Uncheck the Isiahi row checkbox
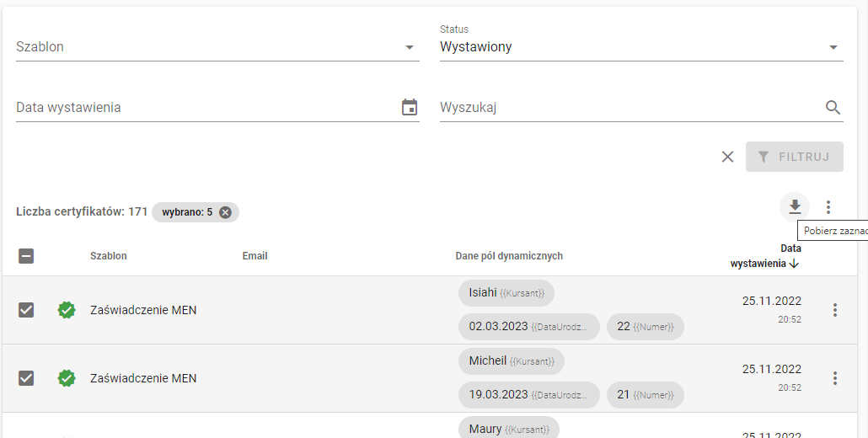This screenshot has width=868, height=438. (x=26, y=310)
